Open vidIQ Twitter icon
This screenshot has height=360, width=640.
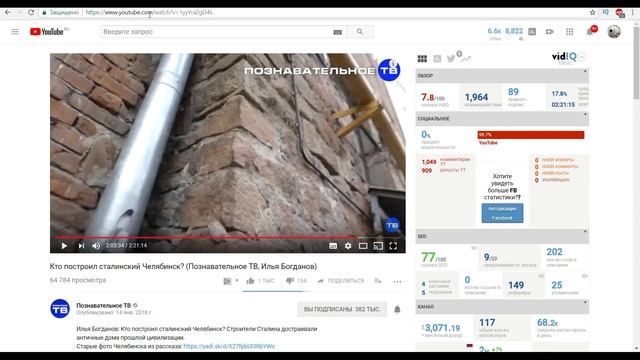click(451, 59)
